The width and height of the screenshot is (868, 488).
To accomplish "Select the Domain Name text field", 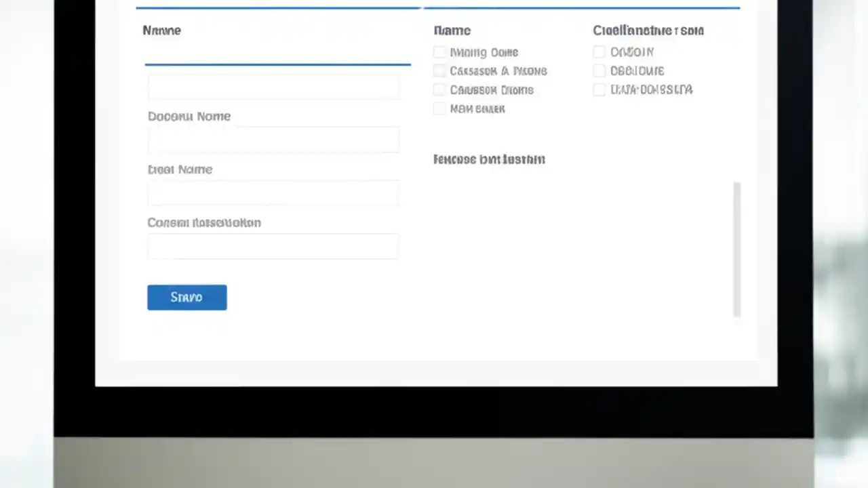I will click(274, 140).
